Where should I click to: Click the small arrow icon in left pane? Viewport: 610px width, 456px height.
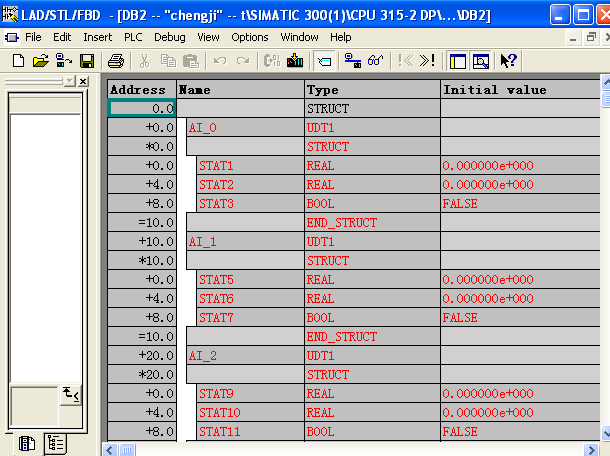click(x=71, y=395)
